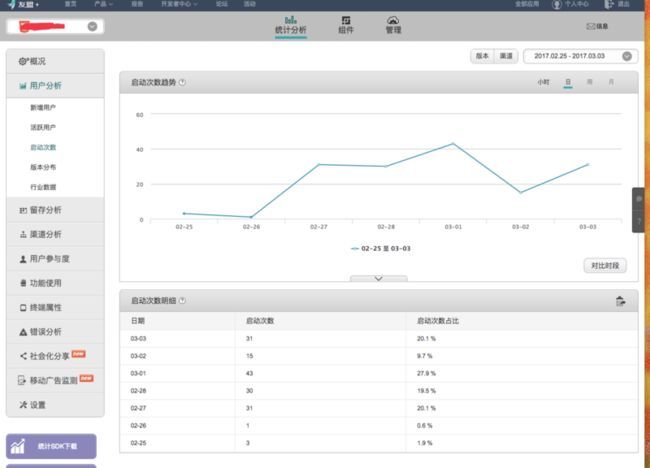This screenshot has height=468, width=650.
Task: Click help icon beside 启动次数明细 title
Action: tap(182, 301)
